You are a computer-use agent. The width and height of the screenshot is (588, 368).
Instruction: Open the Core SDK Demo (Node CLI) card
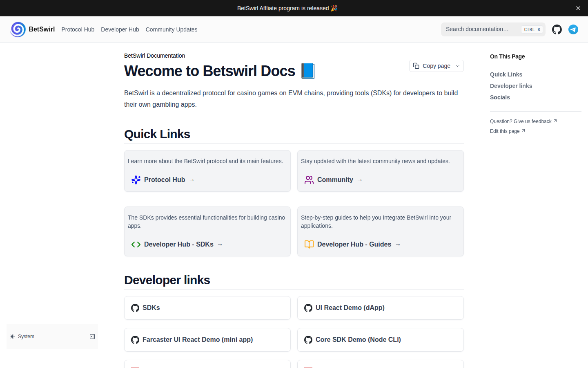[381, 340]
